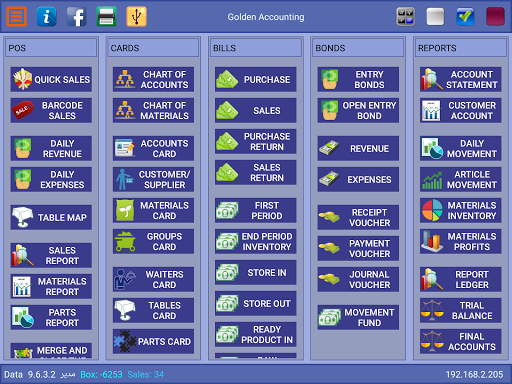Click the POS section header
Screen dimensions: 512x384
(x=51, y=48)
